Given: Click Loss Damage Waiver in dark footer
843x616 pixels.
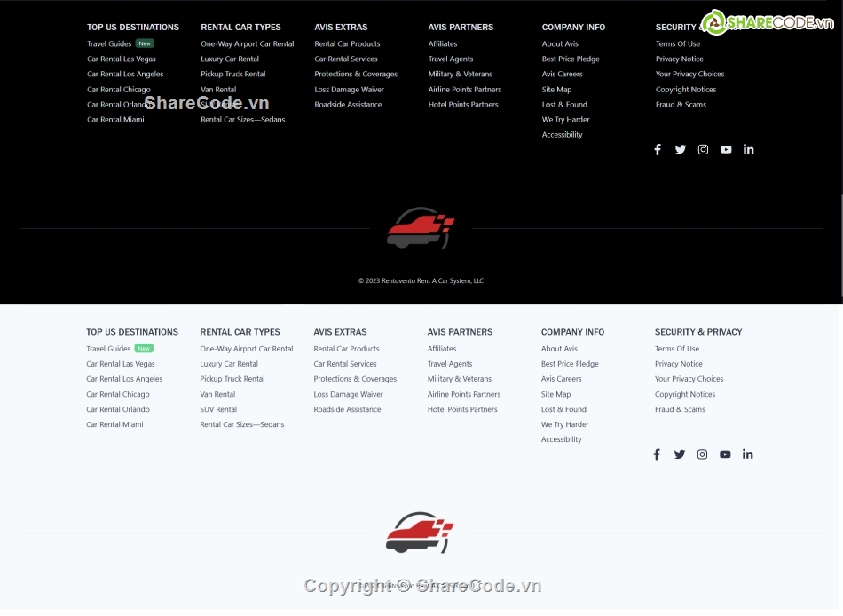Looking at the screenshot, I should 349,90.
